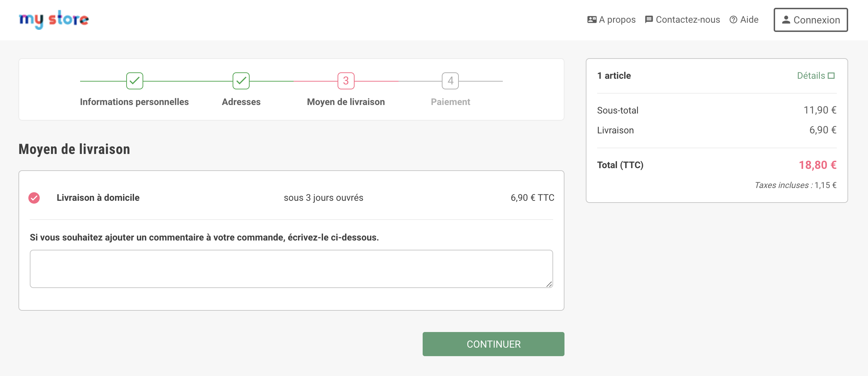Image resolution: width=868 pixels, height=376 pixels.
Task: Click the A propos card icon
Action: [x=592, y=20]
